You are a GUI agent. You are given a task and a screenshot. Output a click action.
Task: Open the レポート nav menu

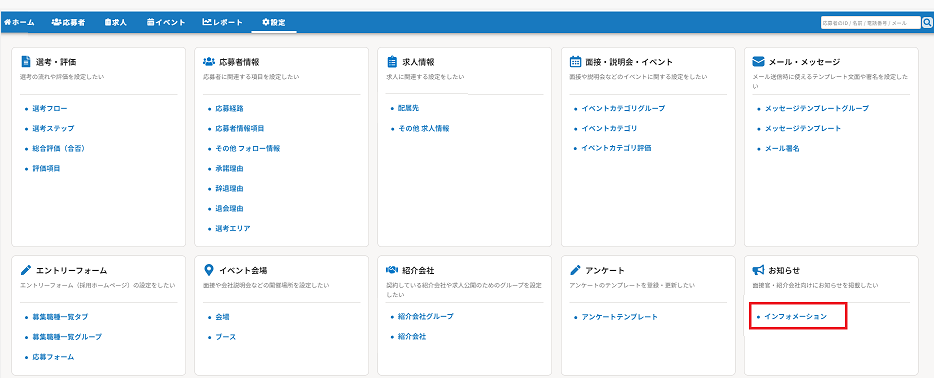223,23
